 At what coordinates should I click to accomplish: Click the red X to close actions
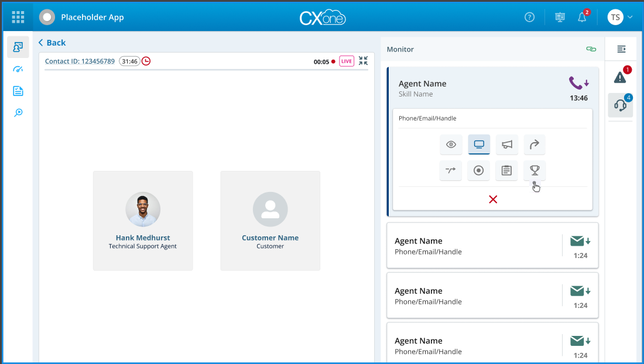493,200
